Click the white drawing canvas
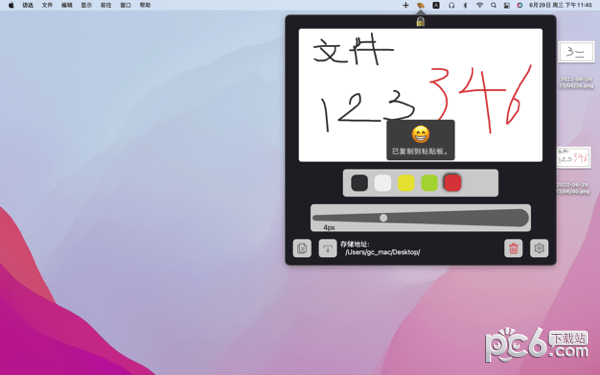The width and height of the screenshot is (600, 375). (x=421, y=95)
